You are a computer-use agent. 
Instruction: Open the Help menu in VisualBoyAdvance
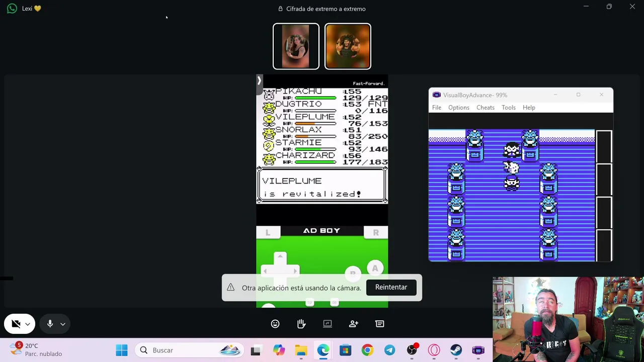pos(529,108)
